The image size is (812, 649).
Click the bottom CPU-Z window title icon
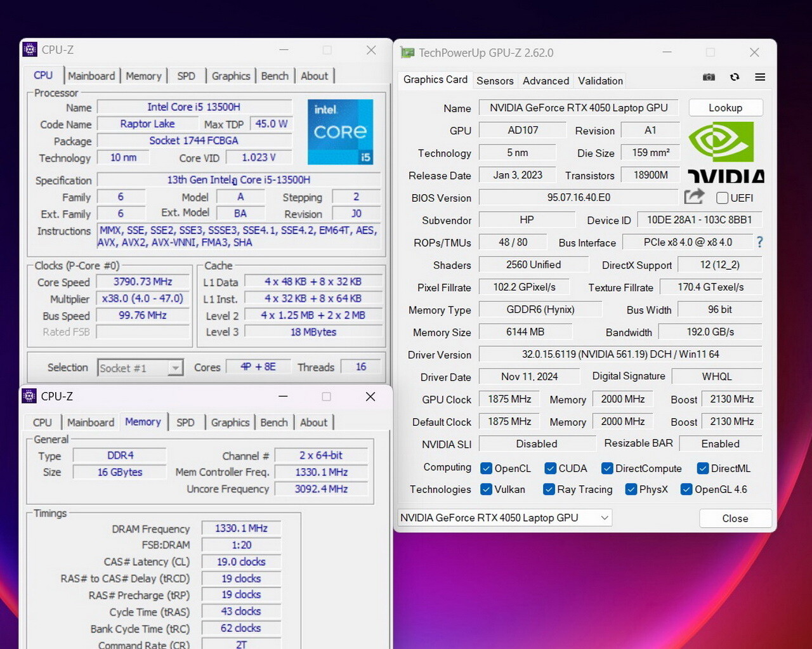tap(29, 396)
